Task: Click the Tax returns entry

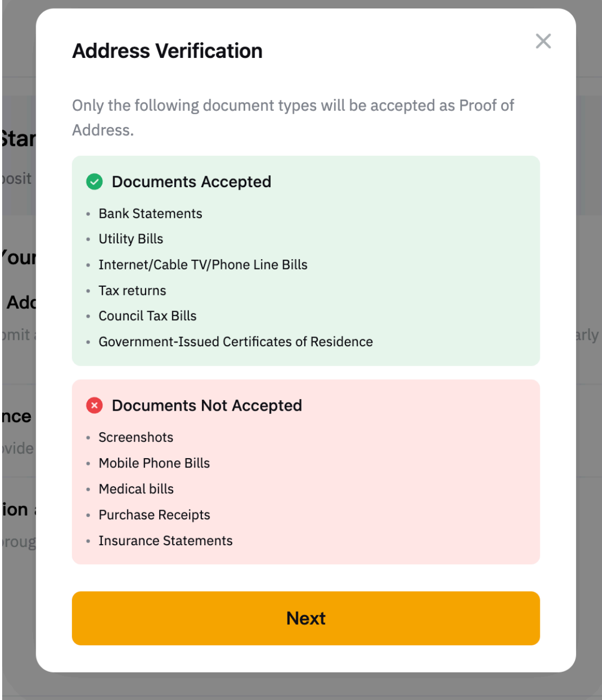Action: [132, 290]
